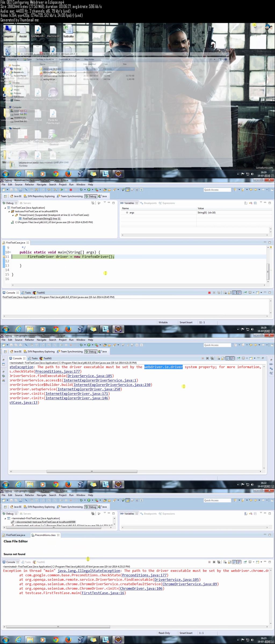Click breakpoint marker beside line 11 in editor
The height and width of the screenshot is (644, 275).
4,257
